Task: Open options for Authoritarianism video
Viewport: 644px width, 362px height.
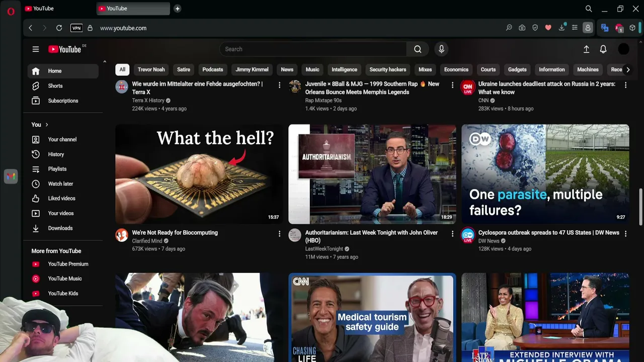Action: pos(452,234)
